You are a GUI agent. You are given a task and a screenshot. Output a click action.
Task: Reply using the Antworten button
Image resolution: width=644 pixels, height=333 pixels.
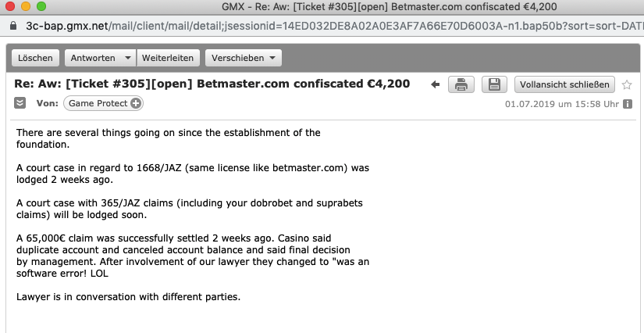[x=93, y=58]
